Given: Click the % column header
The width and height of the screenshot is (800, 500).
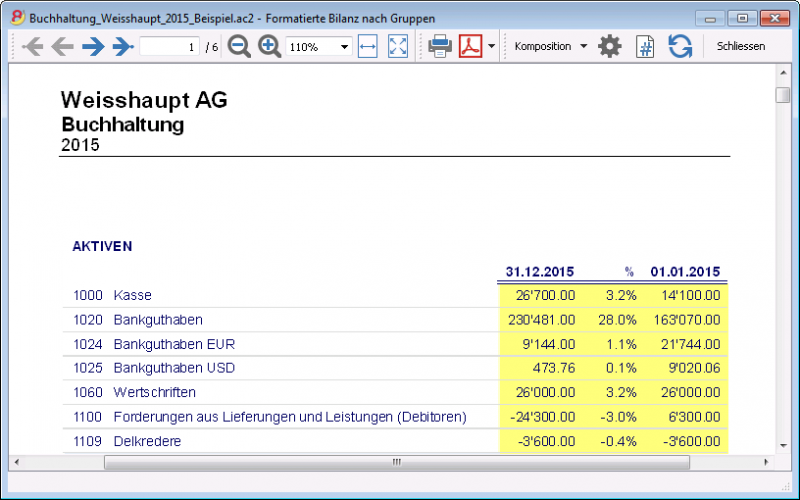Looking at the screenshot, I should [x=629, y=272].
